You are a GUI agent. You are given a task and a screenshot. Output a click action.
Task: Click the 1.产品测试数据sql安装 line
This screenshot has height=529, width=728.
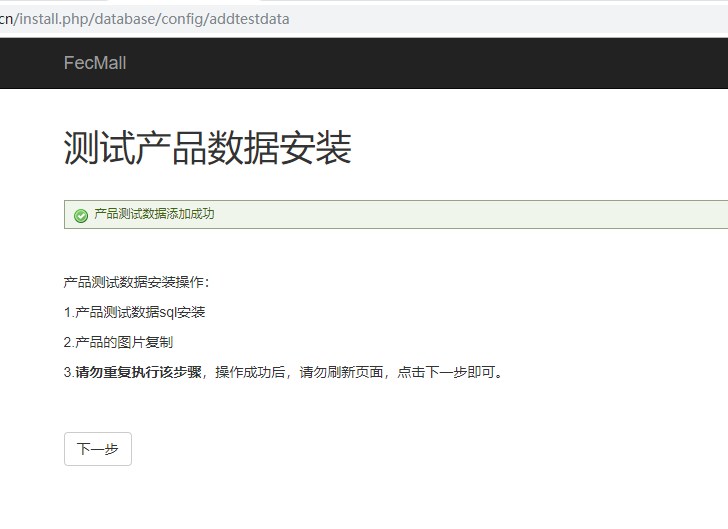(135, 312)
